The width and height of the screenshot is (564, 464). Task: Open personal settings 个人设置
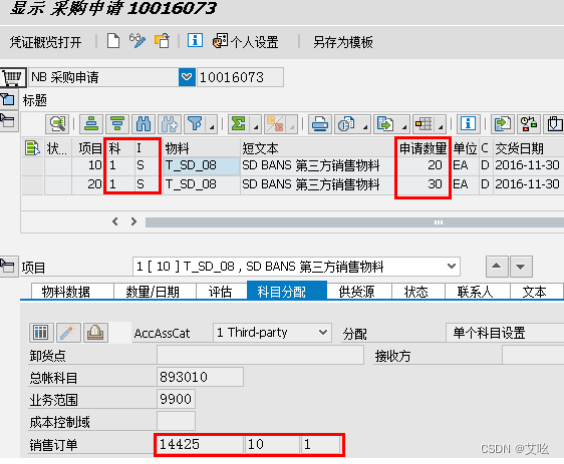(246, 42)
